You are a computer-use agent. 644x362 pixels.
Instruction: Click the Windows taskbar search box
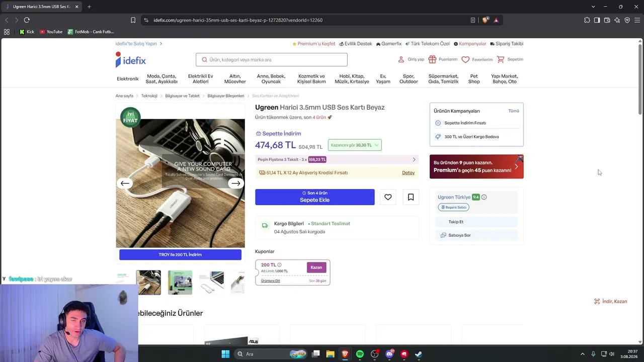[x=272, y=354]
